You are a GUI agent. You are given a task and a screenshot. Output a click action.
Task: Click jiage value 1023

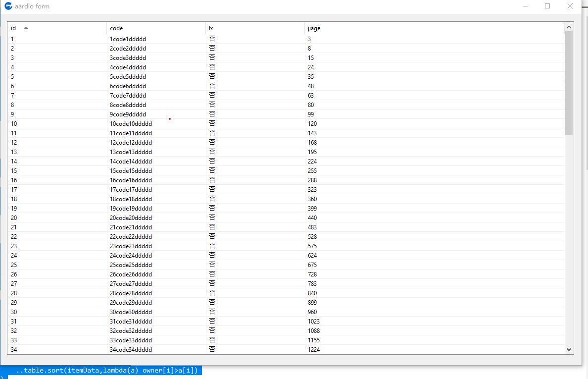pos(314,321)
